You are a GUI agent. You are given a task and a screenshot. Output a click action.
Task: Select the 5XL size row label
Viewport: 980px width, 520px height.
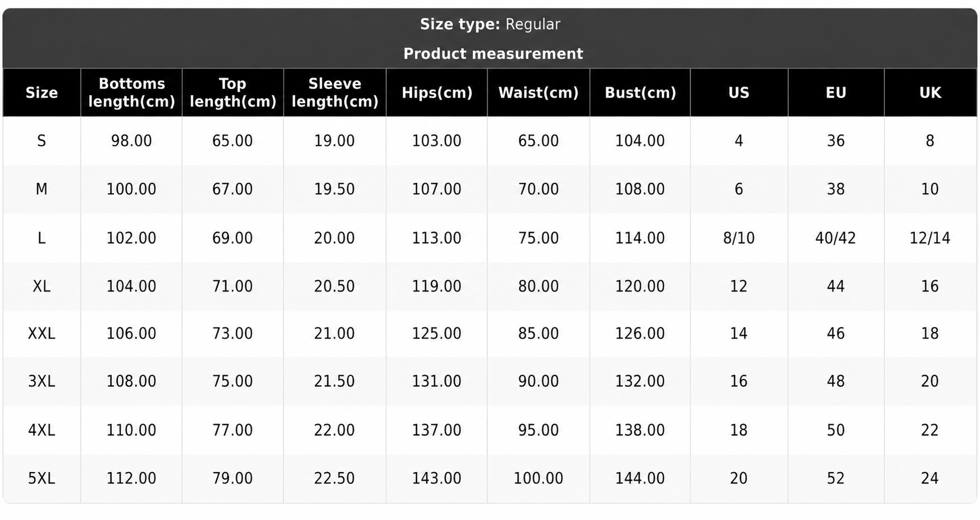point(42,478)
